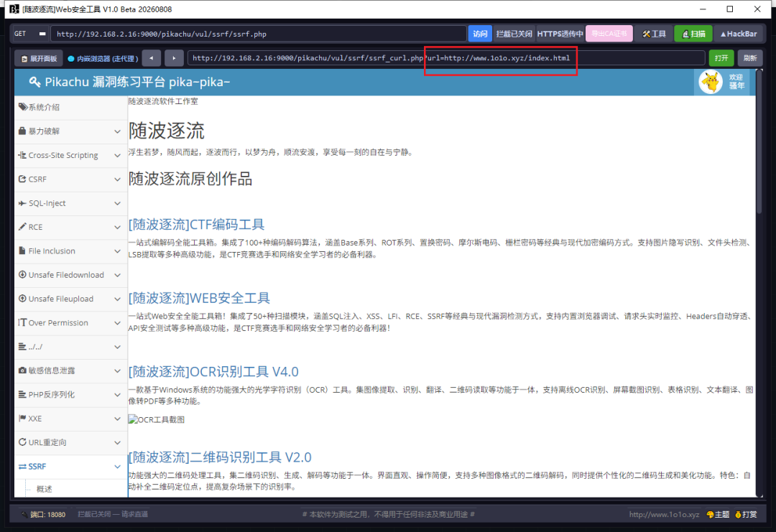Image resolution: width=776 pixels, height=532 pixels.
Task: Go back with the left arrow button
Action: point(152,58)
